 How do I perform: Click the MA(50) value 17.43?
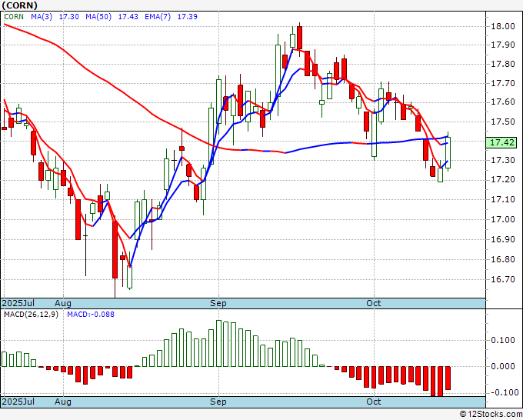128,17
